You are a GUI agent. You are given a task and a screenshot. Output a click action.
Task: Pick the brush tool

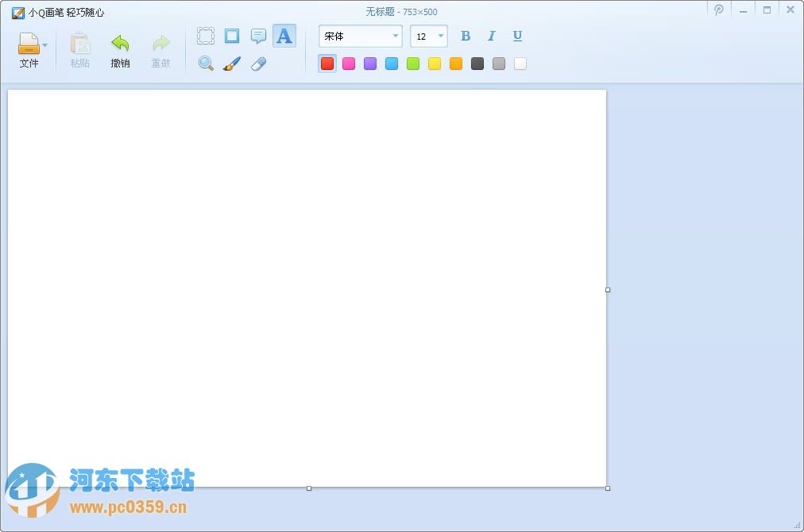coord(231,64)
